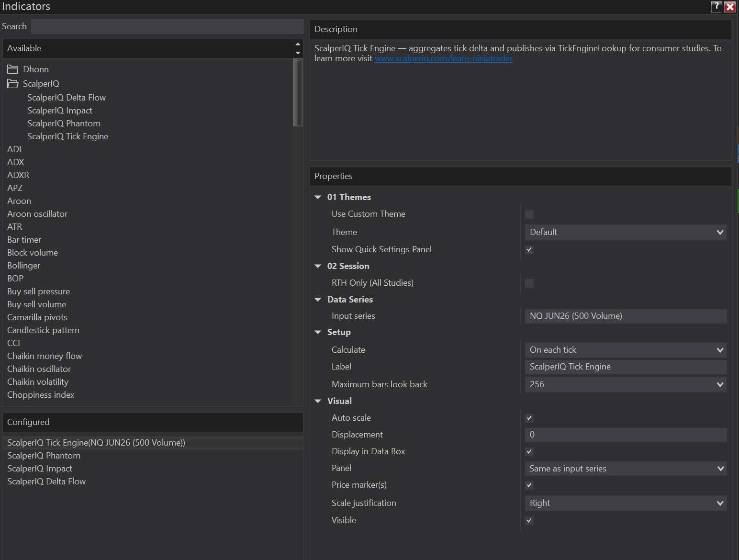This screenshot has height=560, width=739.
Task: Click the Input series field
Action: pyautogui.click(x=626, y=316)
